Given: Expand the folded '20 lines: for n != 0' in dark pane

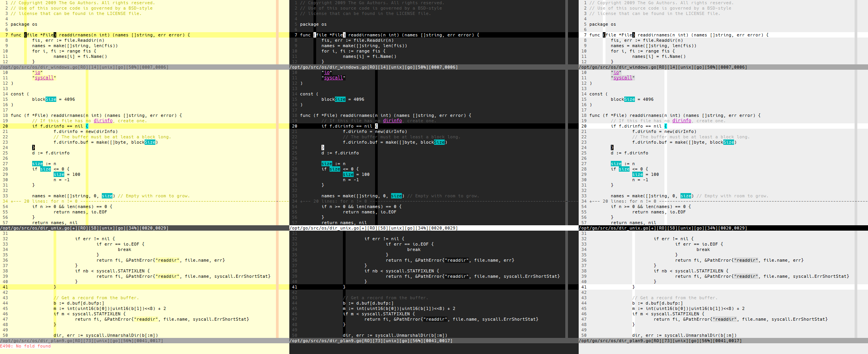Looking at the screenshot, I should pyautogui.click(x=434, y=201).
